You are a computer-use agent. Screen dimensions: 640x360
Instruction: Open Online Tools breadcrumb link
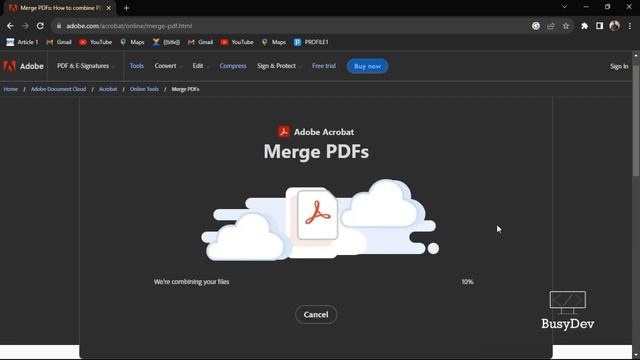tap(144, 89)
